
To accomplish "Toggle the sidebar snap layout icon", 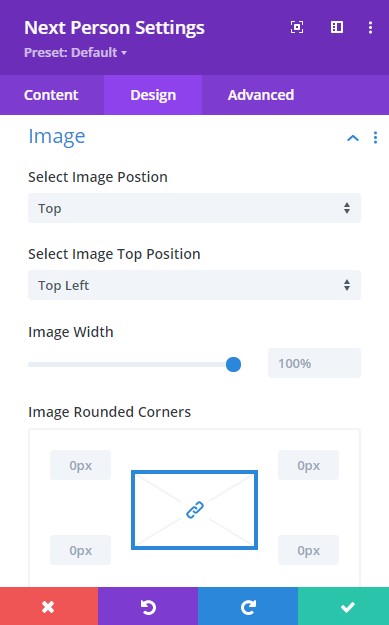I will 337,27.
